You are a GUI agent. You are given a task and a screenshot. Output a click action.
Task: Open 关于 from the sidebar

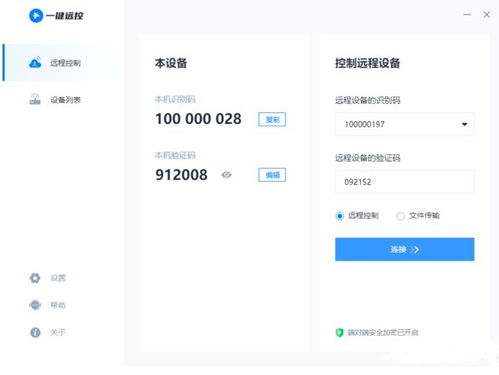(58, 332)
